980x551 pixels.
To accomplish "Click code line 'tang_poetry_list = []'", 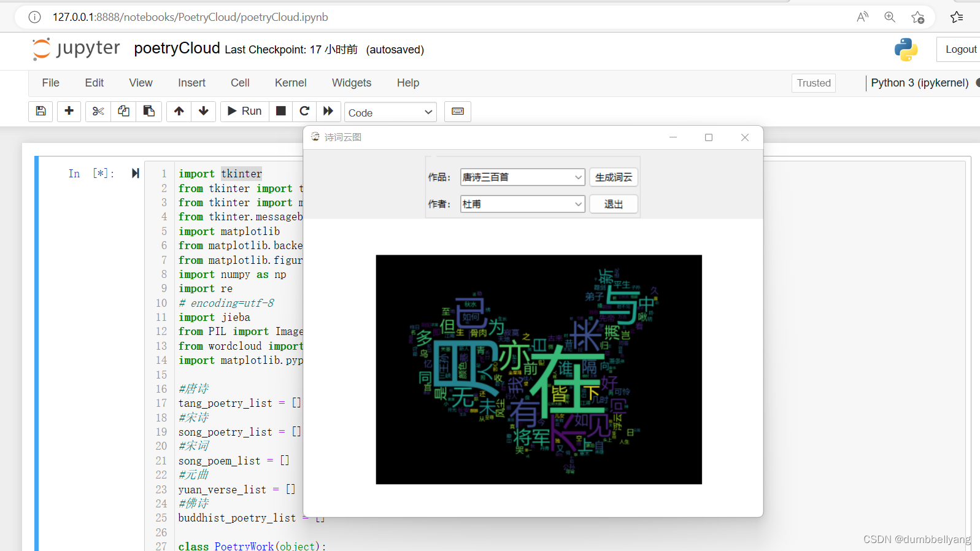I will [x=239, y=403].
